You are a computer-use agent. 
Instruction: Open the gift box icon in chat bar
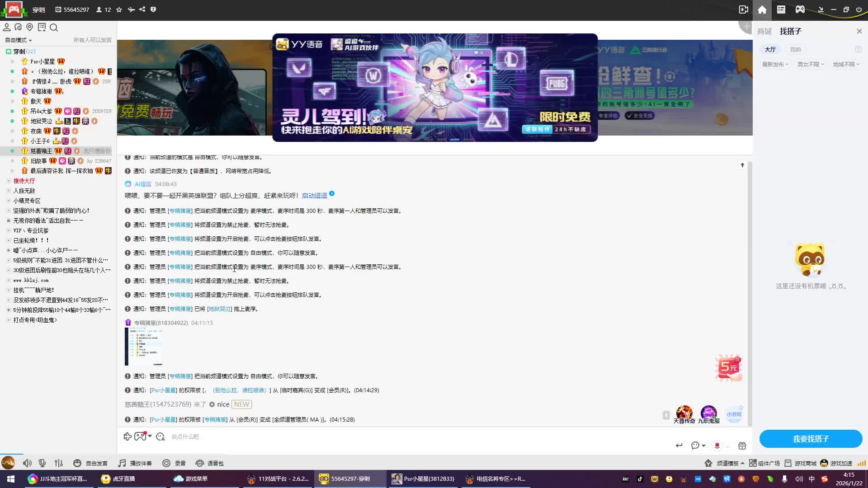(x=742, y=446)
